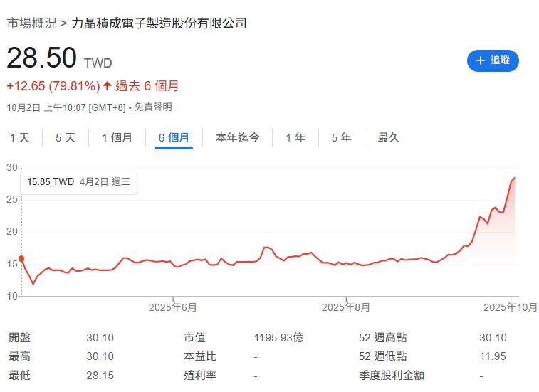Click the 過去 6 個月 label
The image size is (539, 392).
147,86
